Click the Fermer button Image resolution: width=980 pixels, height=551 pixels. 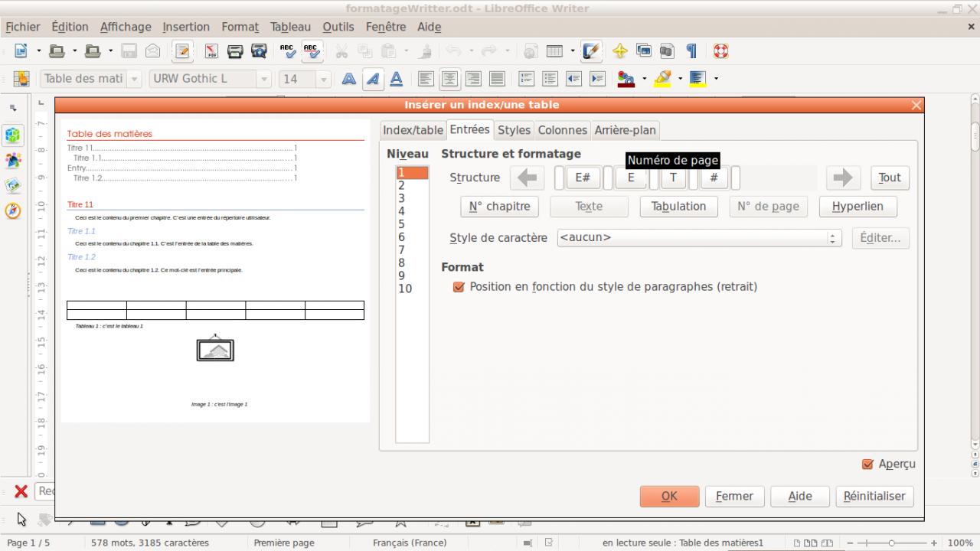(x=734, y=496)
